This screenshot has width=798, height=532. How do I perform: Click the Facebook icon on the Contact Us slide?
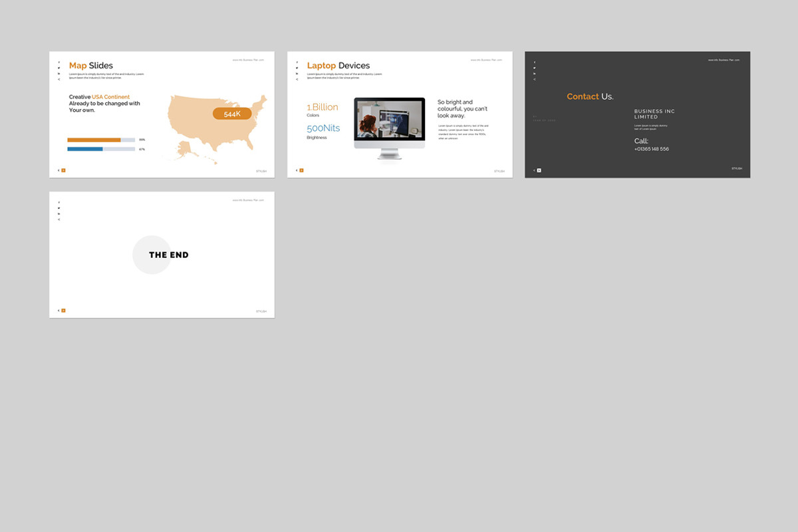click(534, 62)
